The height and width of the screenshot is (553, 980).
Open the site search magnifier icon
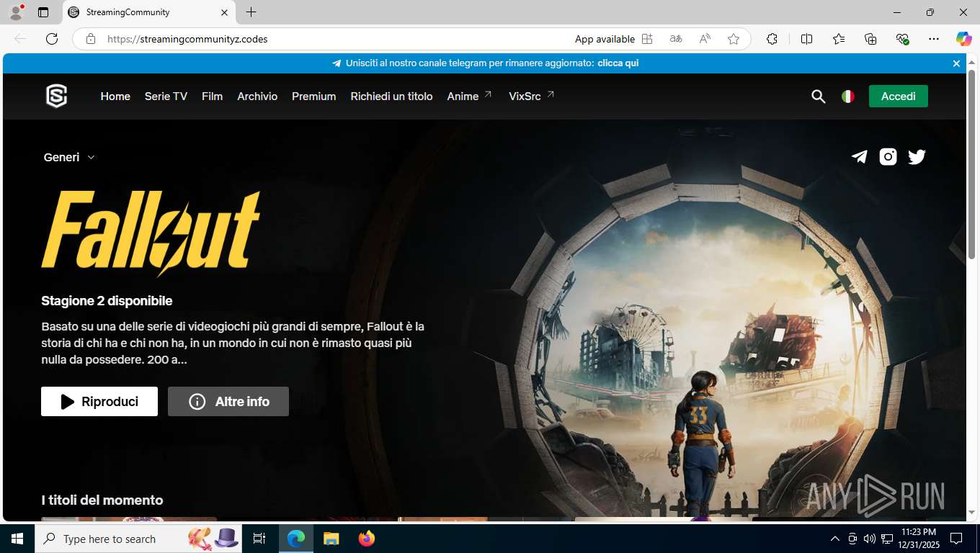(818, 96)
